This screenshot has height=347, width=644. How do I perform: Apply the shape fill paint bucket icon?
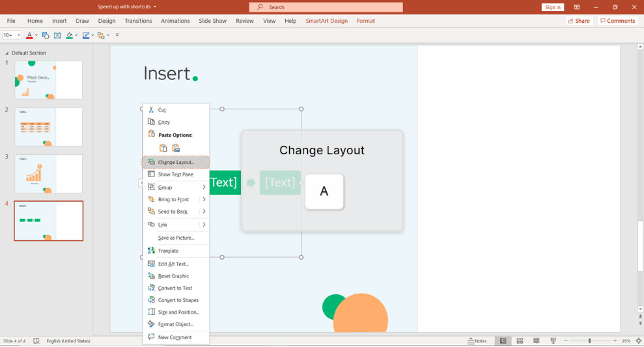point(70,35)
